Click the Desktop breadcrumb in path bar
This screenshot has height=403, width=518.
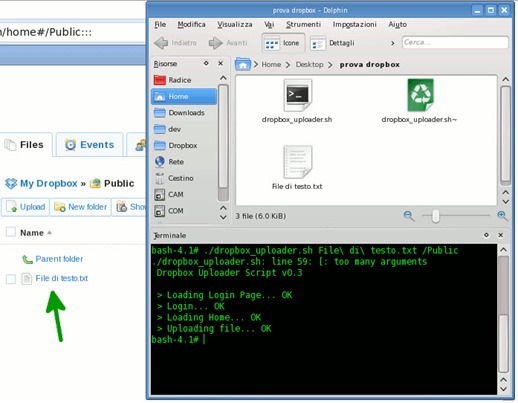pyautogui.click(x=309, y=64)
